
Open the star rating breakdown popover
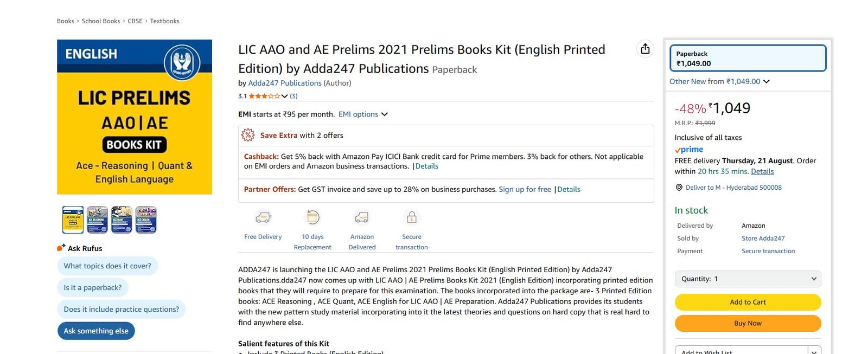(x=284, y=96)
